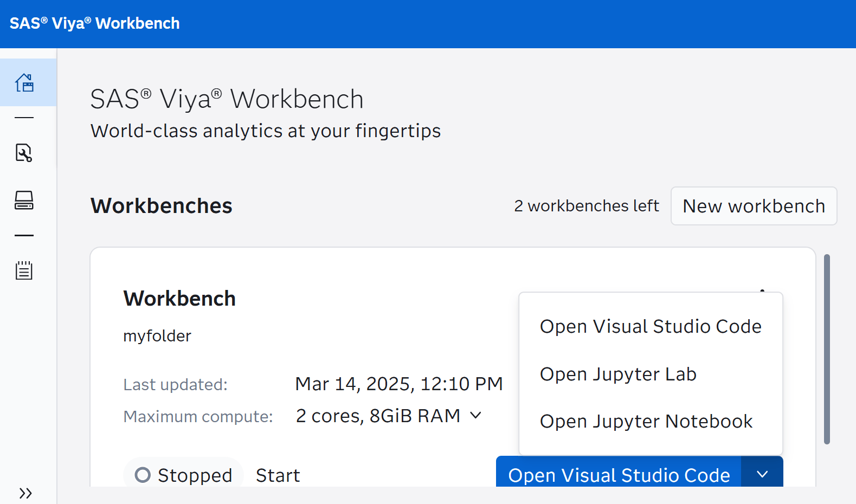Open the workbench card's more options kebab

[x=762, y=291]
